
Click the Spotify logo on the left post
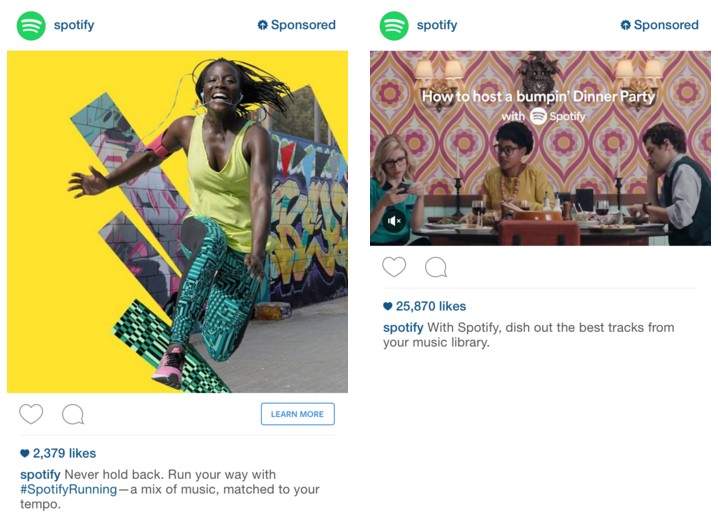31,26
